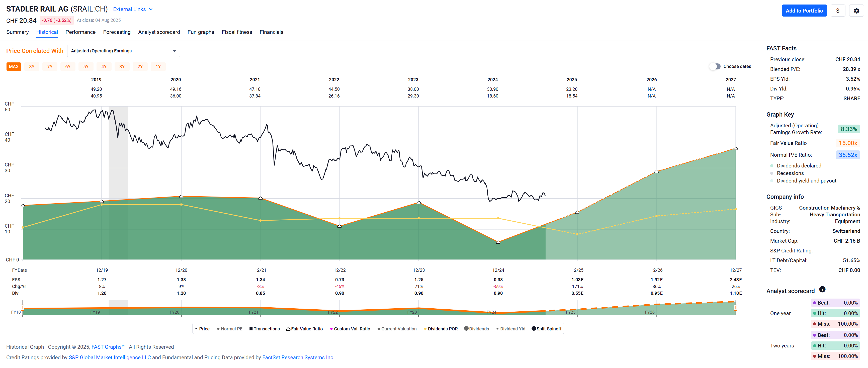The width and height of the screenshot is (868, 368).
Task: Toggle Price in the chart legend
Action: [203, 329]
